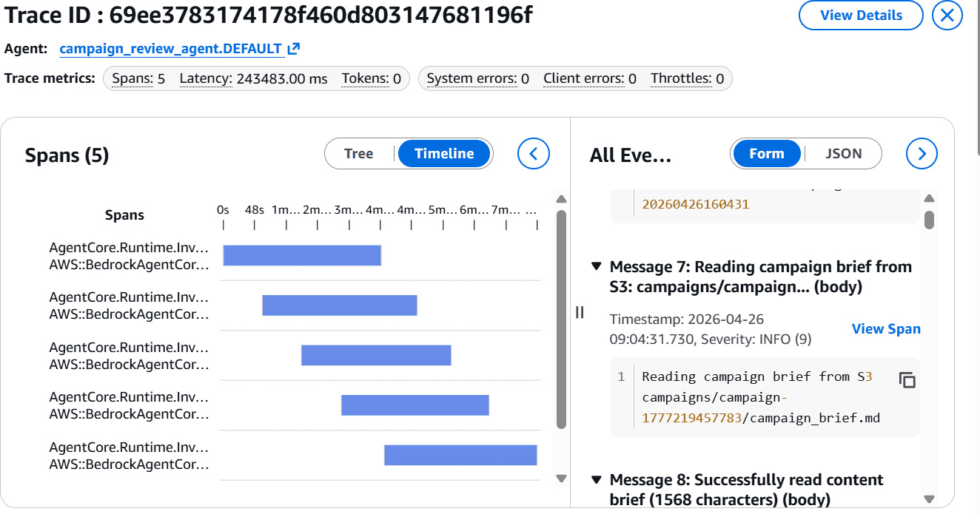Click the Message 7 title text
The width and height of the screenshot is (980, 517).
coord(760,277)
